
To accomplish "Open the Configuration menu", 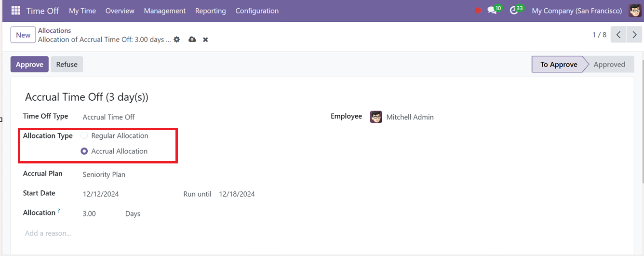I will (x=257, y=11).
